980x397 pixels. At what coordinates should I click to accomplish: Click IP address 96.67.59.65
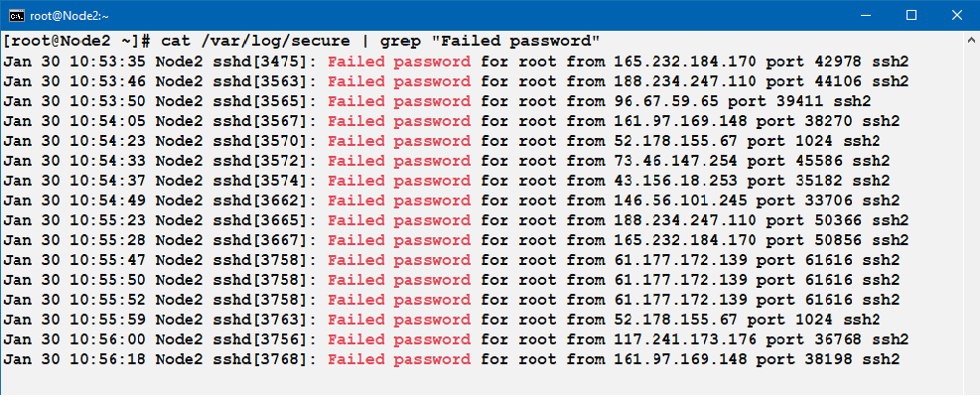tap(666, 101)
